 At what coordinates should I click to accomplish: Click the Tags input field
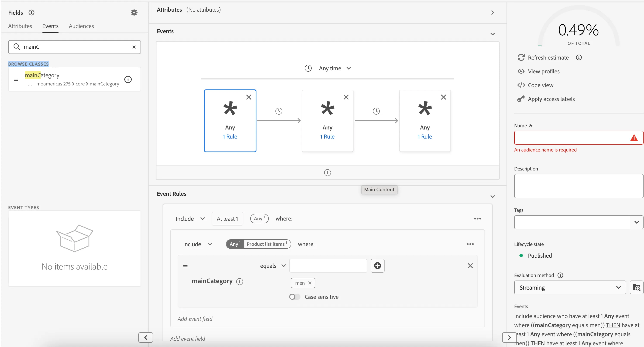point(572,222)
